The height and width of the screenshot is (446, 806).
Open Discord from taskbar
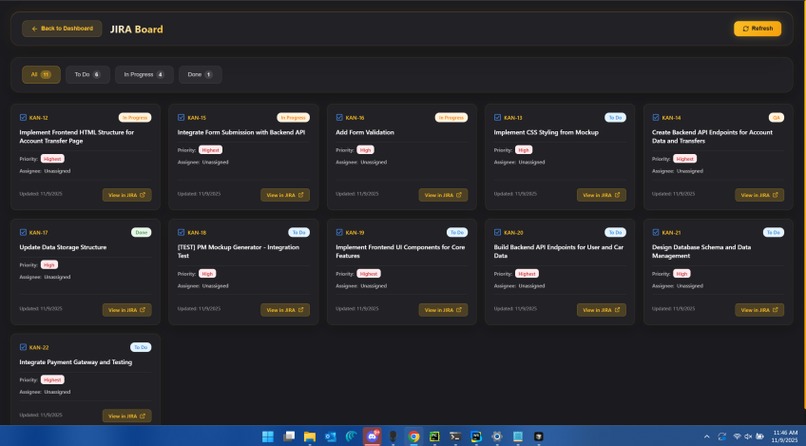point(372,437)
